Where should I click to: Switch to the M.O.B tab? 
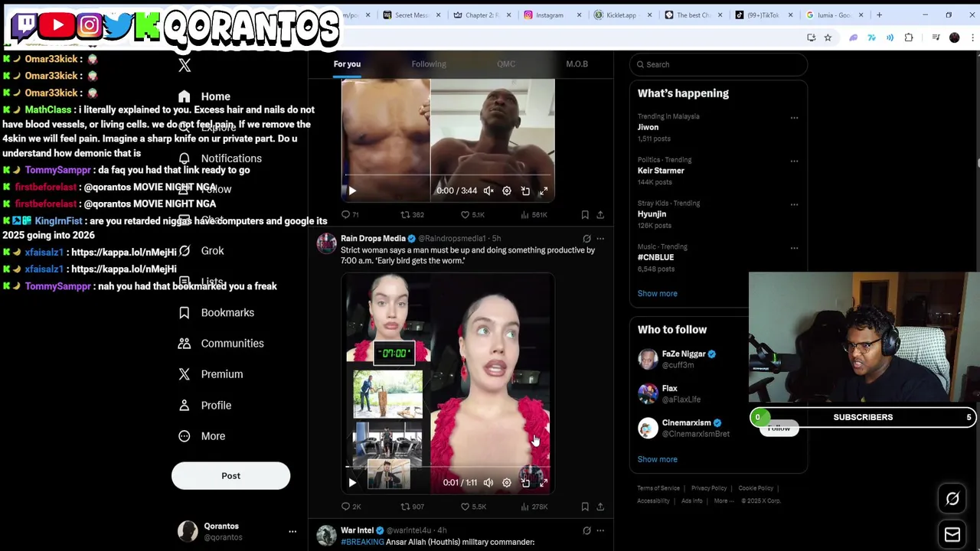(577, 64)
